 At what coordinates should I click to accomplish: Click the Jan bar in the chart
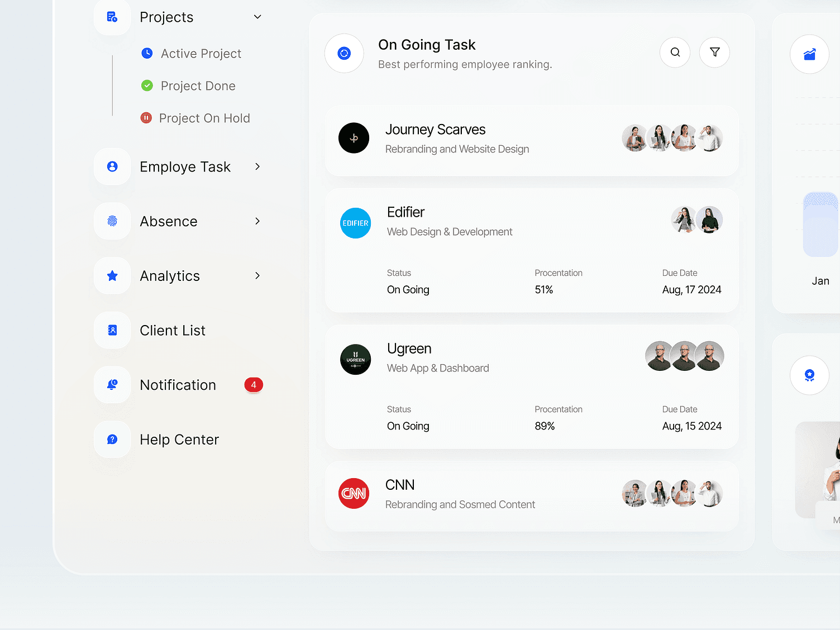click(x=820, y=225)
